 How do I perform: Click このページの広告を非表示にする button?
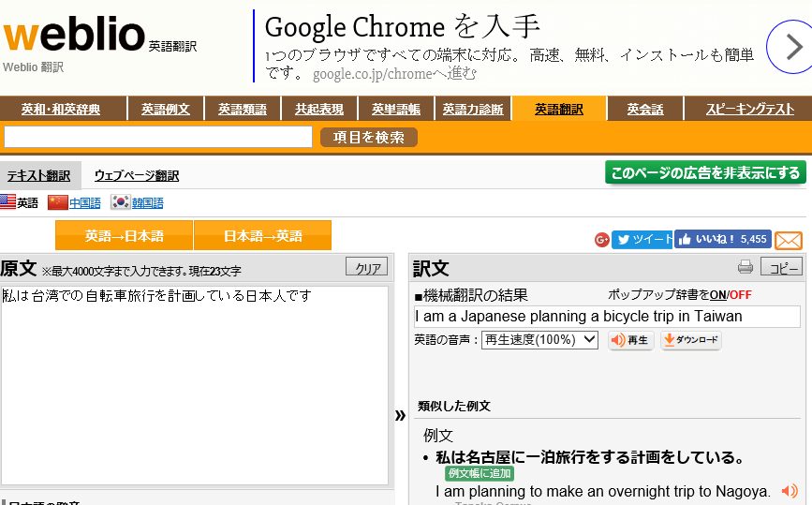click(x=705, y=172)
